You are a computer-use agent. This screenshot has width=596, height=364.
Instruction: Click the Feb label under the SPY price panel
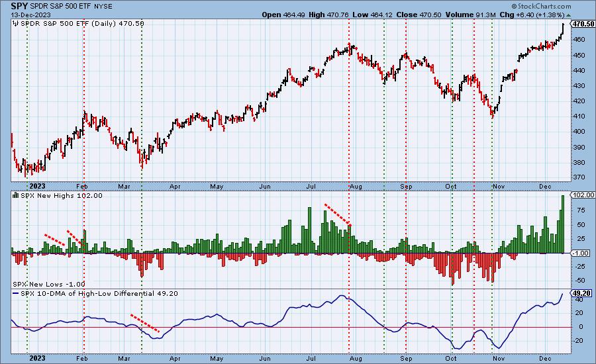81,187
